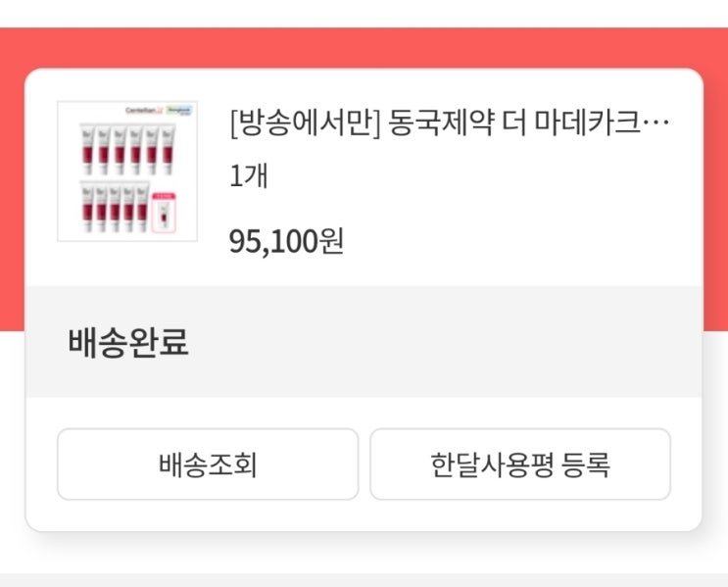This screenshot has height=587, width=728.
Task: Click the [방송에서만] tag in title
Action: [303, 124]
